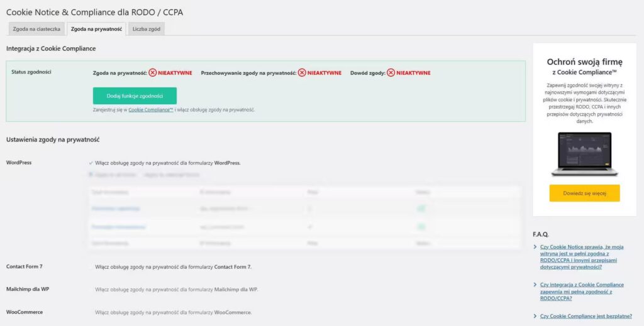
Task: Toggle WordPress forms privacy consent checkbox
Action: click(x=91, y=163)
